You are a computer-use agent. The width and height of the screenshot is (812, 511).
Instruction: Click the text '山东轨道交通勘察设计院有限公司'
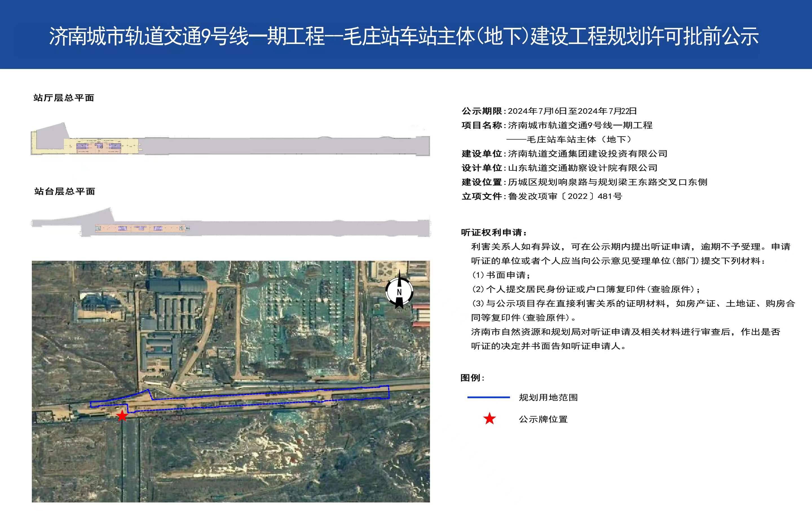click(x=583, y=168)
